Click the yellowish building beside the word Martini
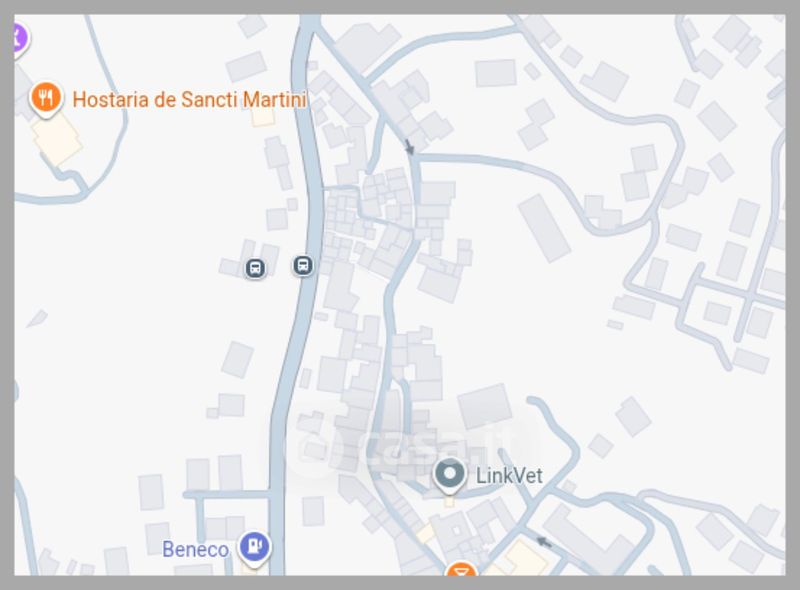This screenshot has width=800, height=590. tap(263, 117)
